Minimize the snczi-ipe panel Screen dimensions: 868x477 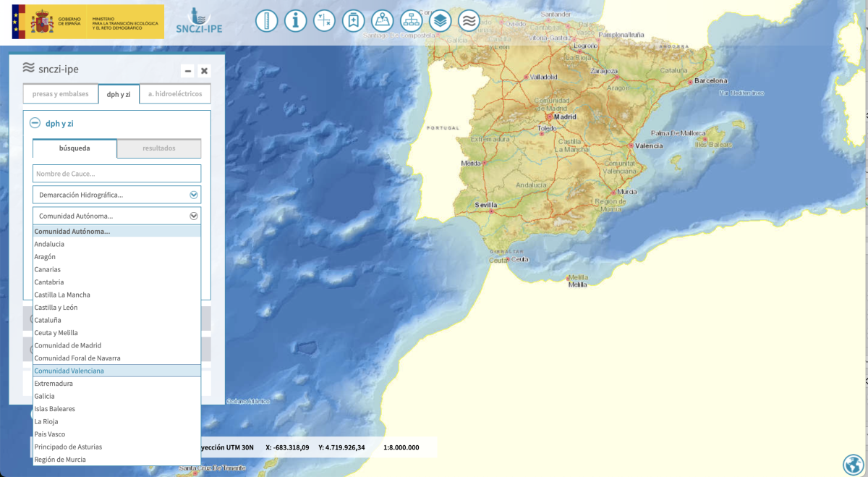[x=188, y=71]
